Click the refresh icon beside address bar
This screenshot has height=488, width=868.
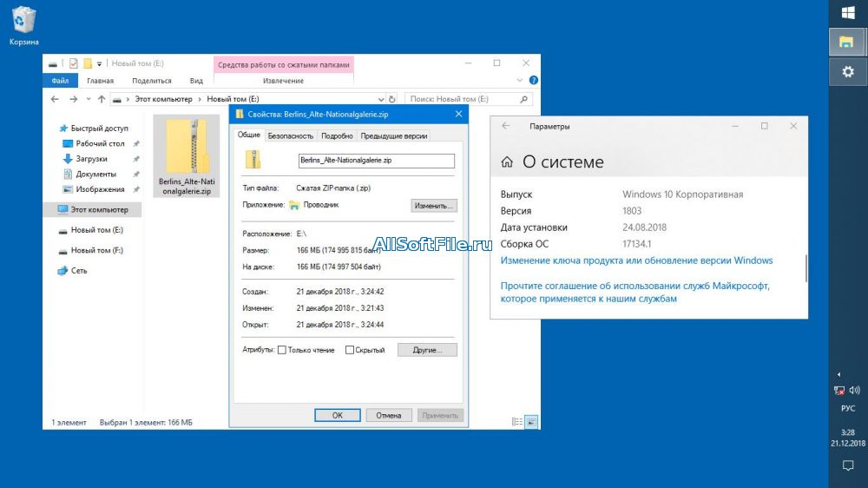392,99
